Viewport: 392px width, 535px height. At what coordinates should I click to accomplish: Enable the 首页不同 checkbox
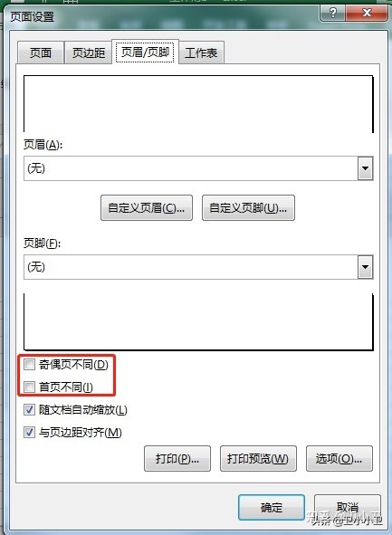tap(29, 387)
